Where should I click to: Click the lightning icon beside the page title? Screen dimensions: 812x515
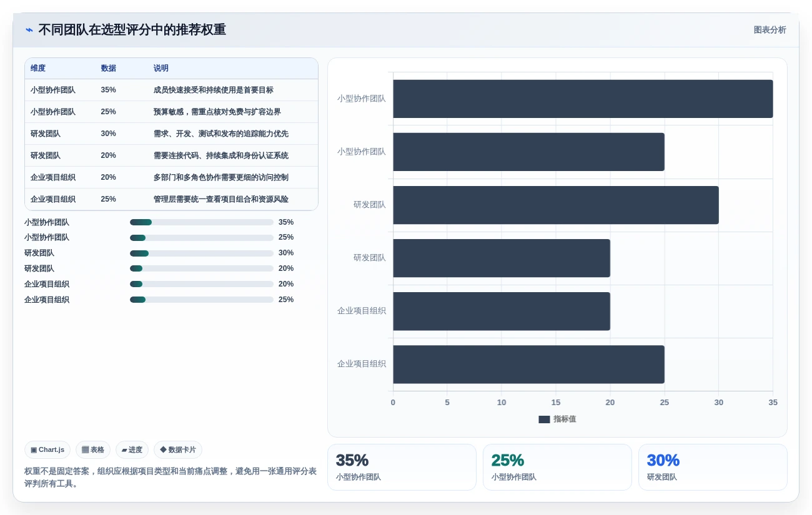click(29, 30)
